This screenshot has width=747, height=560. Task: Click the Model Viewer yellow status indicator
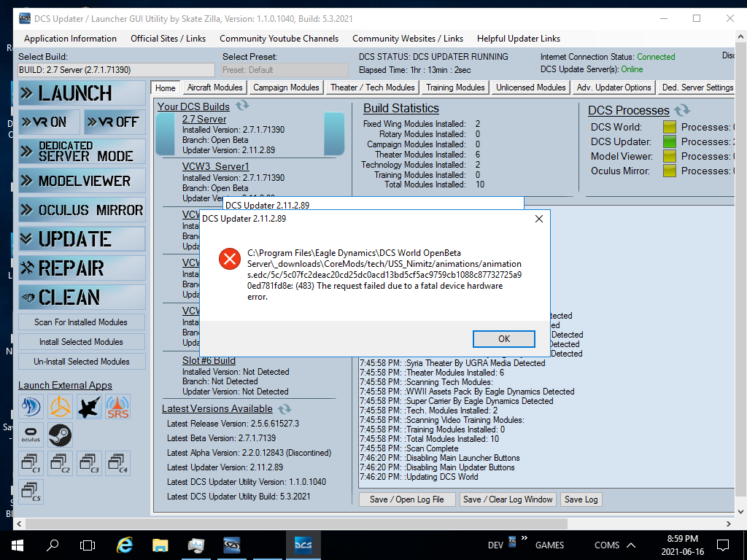tap(670, 156)
